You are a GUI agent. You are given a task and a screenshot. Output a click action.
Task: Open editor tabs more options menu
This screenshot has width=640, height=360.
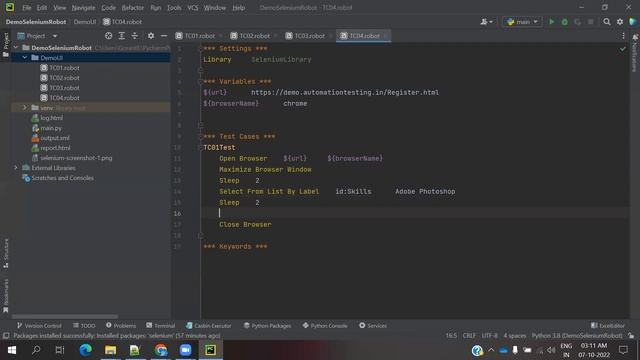point(623,36)
